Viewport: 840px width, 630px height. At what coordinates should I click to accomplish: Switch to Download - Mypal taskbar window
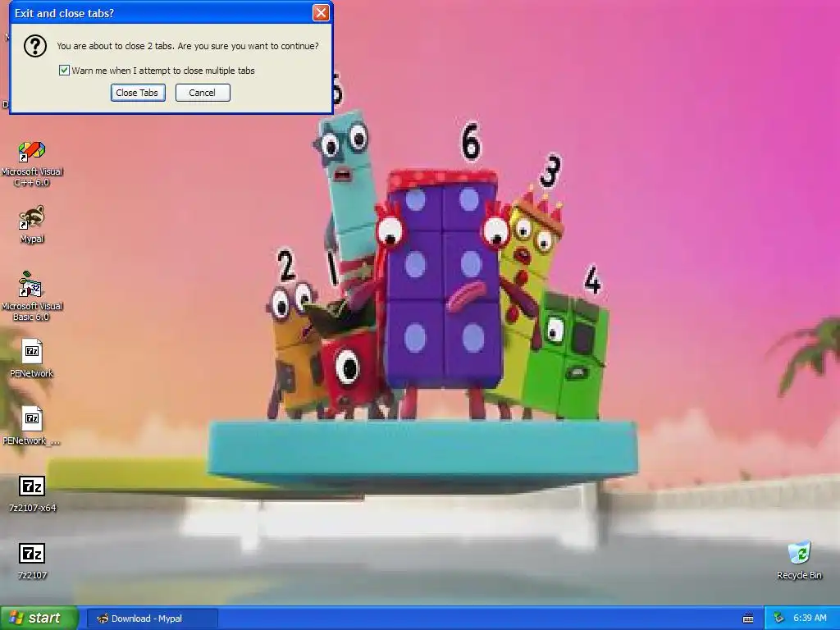pos(152,619)
